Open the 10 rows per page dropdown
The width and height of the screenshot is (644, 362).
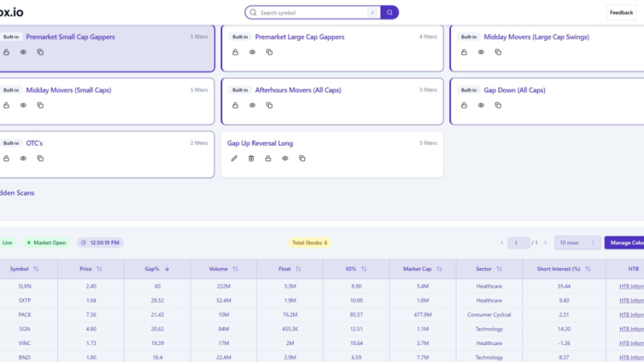point(577,242)
